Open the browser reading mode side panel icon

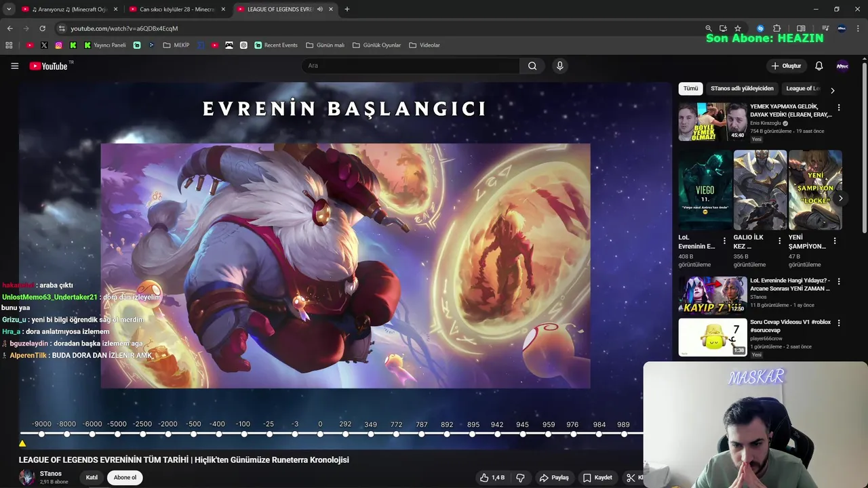[801, 28]
